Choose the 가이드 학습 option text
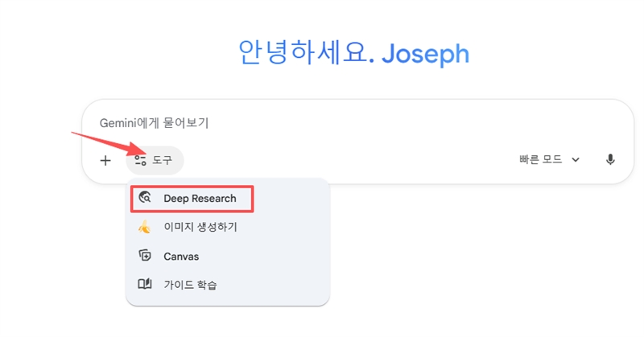The width and height of the screenshot is (644, 337). [x=190, y=284]
